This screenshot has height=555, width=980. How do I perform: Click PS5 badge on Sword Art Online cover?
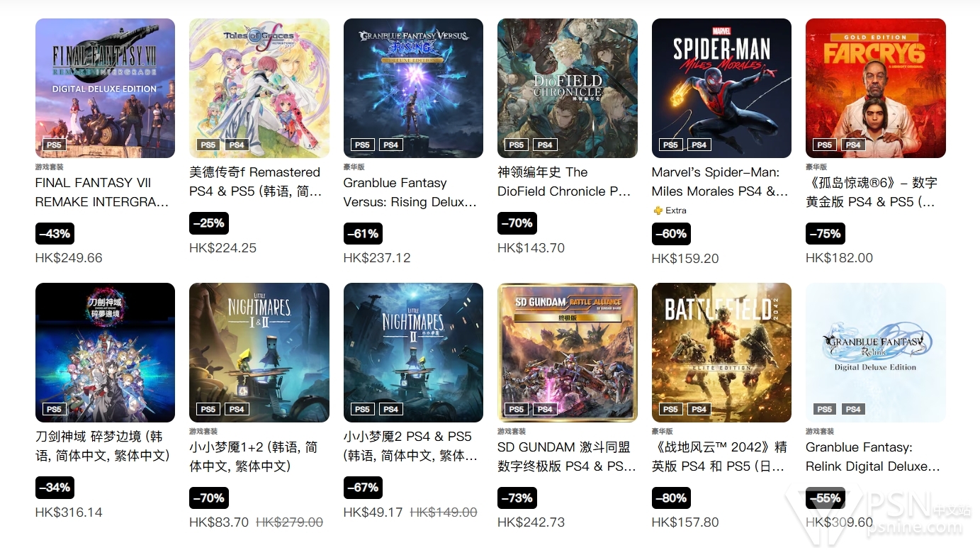tap(54, 409)
